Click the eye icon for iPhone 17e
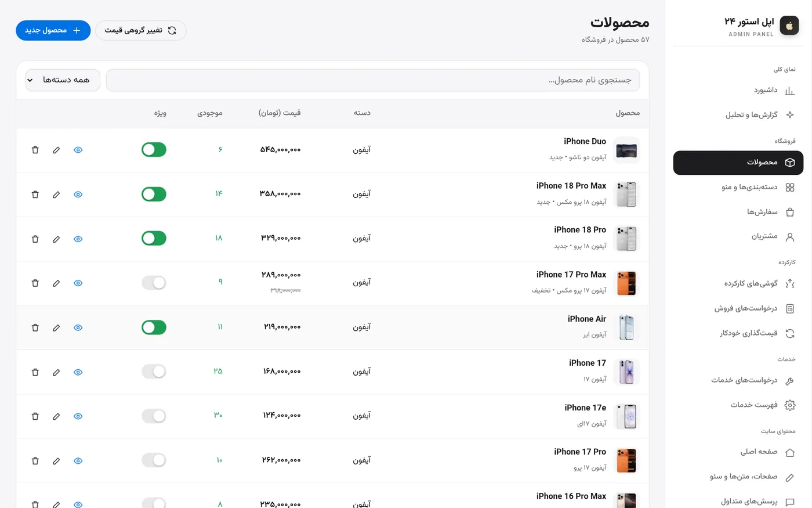 78,416
